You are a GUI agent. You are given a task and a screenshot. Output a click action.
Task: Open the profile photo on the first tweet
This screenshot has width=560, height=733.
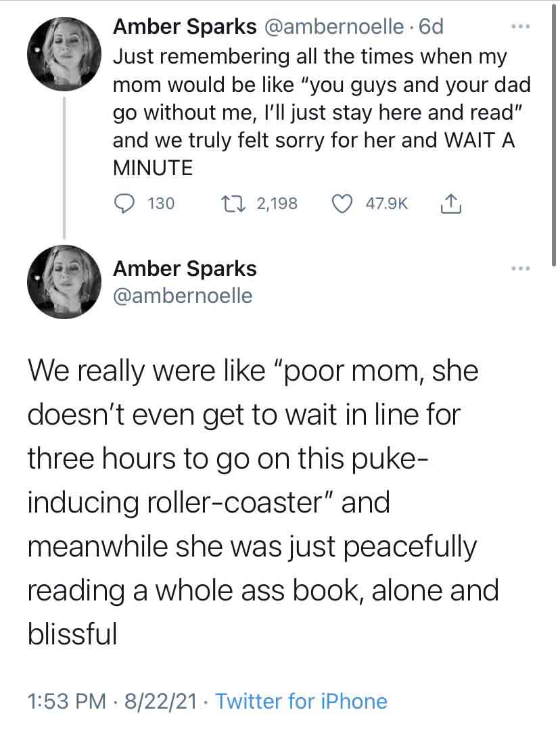coord(64,54)
